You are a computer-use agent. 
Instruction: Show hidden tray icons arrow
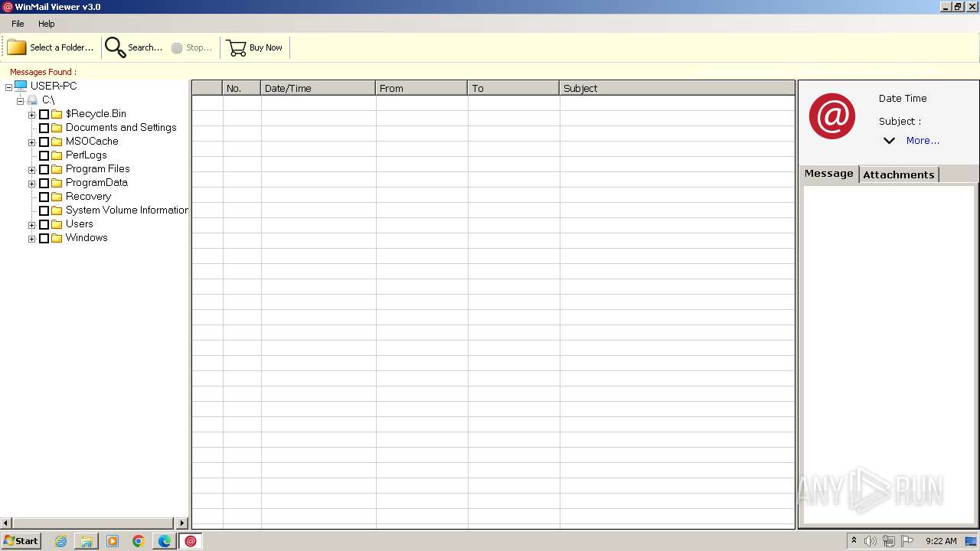tap(854, 540)
